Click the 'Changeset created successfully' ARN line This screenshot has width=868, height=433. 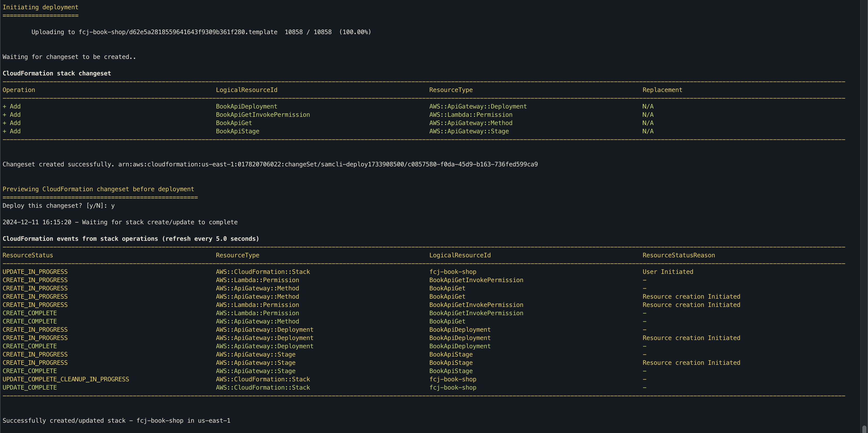point(270,164)
